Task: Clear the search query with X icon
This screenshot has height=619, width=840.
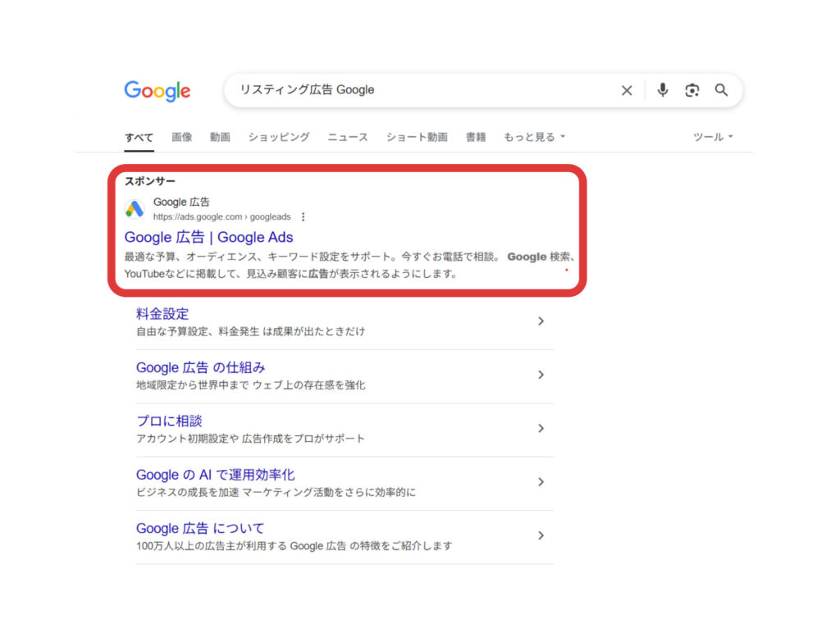Action: click(626, 90)
